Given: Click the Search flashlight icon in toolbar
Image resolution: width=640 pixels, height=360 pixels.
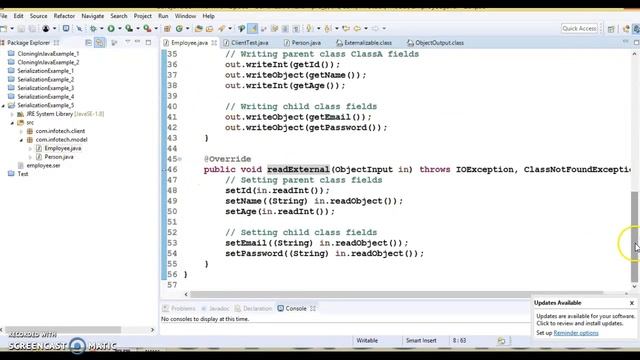Looking at the screenshot, I should [222, 29].
